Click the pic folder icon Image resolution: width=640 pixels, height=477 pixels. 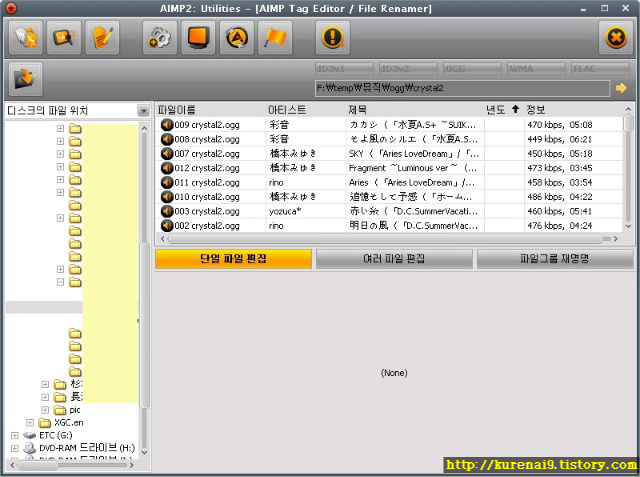coord(60,410)
